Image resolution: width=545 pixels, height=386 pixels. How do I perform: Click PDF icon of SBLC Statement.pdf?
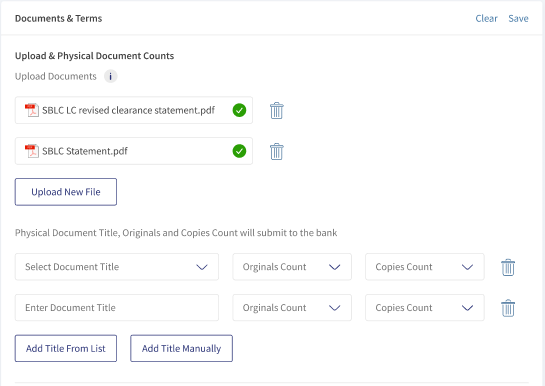click(32, 151)
